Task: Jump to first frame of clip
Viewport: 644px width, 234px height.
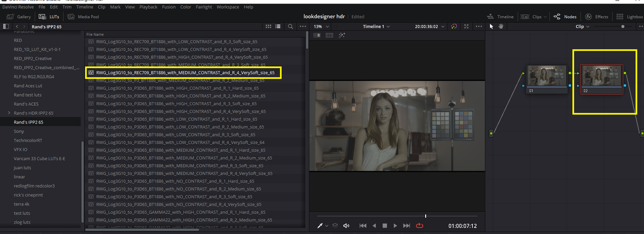Action: 363,226
